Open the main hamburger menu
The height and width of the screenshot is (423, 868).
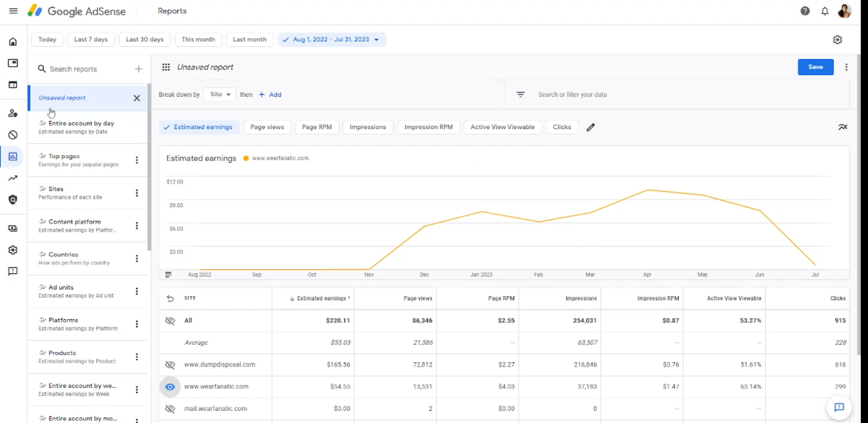click(x=13, y=11)
